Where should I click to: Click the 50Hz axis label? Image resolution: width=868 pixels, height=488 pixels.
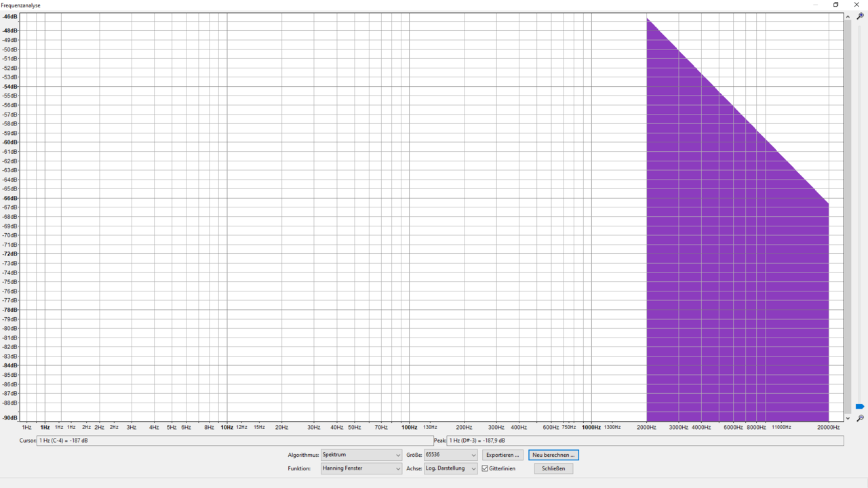point(355,427)
